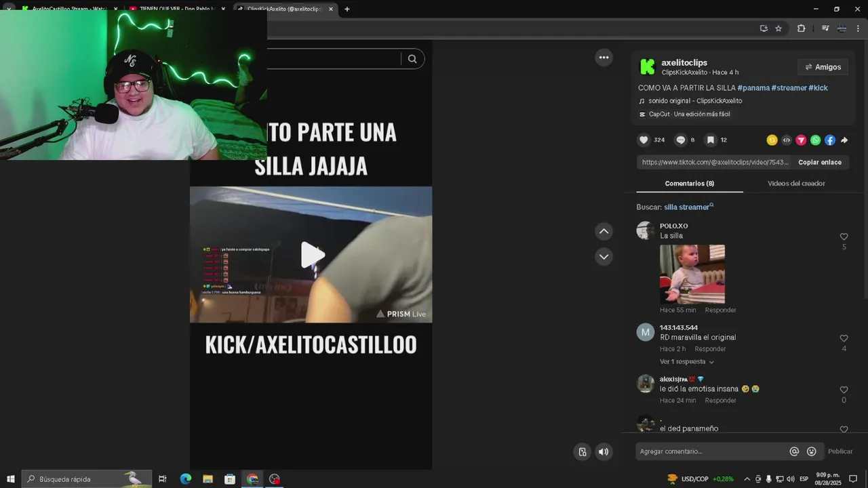This screenshot has height=488, width=868.
Task: Open File Explorer from the taskbar
Action: click(x=208, y=479)
